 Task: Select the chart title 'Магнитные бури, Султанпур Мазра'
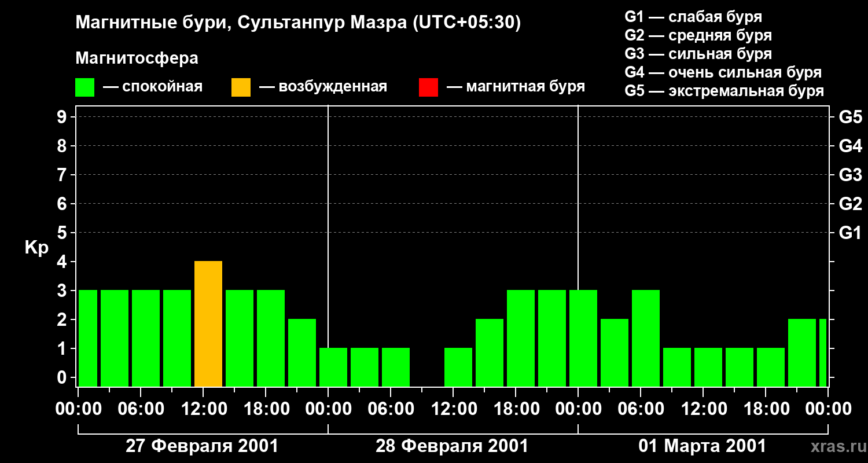click(241, 23)
